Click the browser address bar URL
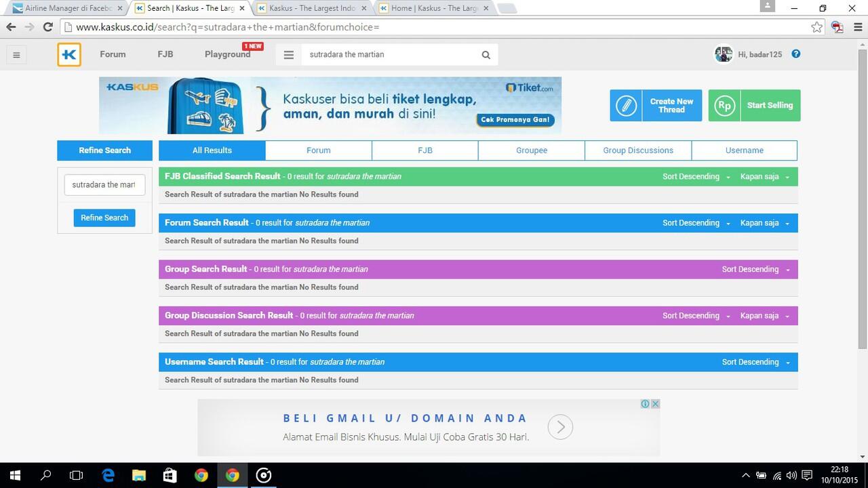The width and height of the screenshot is (868, 488). click(434, 27)
